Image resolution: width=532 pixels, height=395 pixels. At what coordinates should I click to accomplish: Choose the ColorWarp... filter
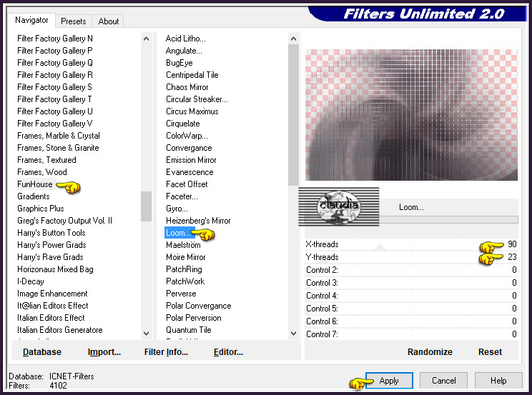(187, 136)
